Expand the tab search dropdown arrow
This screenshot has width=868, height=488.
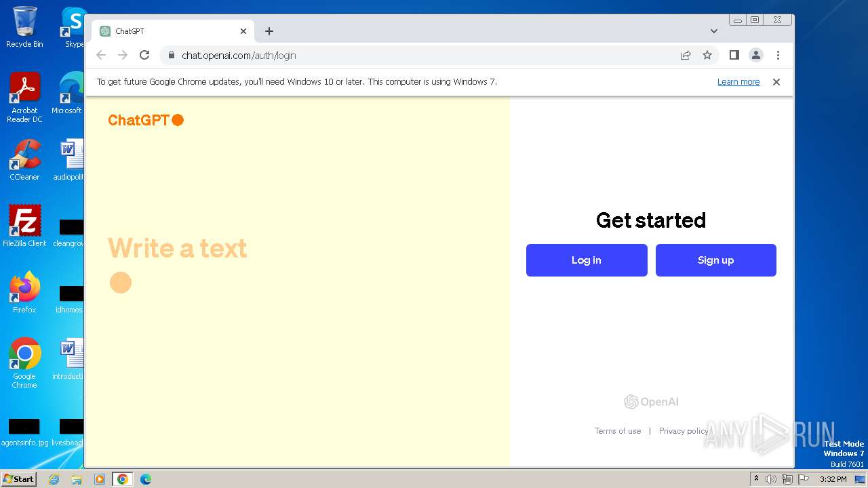[x=714, y=31]
